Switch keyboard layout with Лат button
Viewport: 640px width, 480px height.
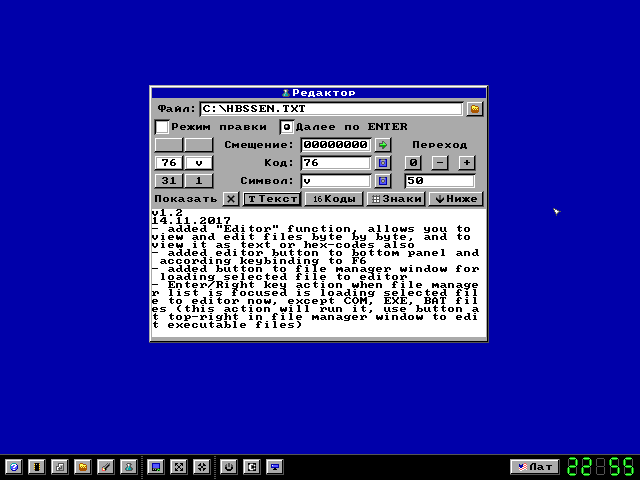(x=534, y=466)
